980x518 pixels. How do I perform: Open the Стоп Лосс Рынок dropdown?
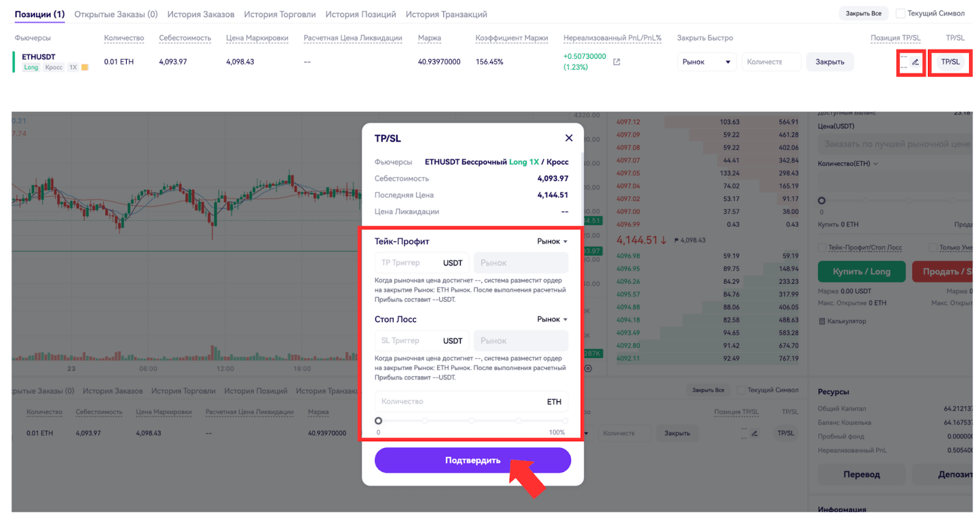tap(552, 319)
